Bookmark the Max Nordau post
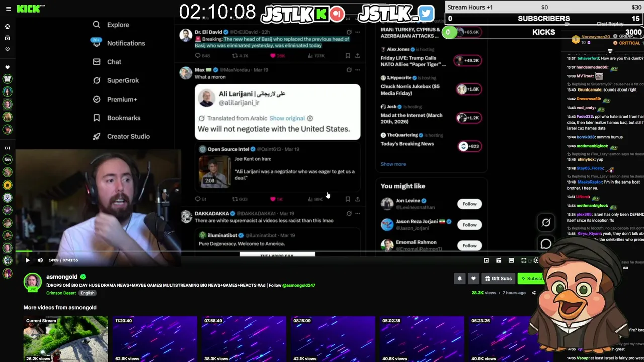644x362 pixels. click(x=348, y=199)
